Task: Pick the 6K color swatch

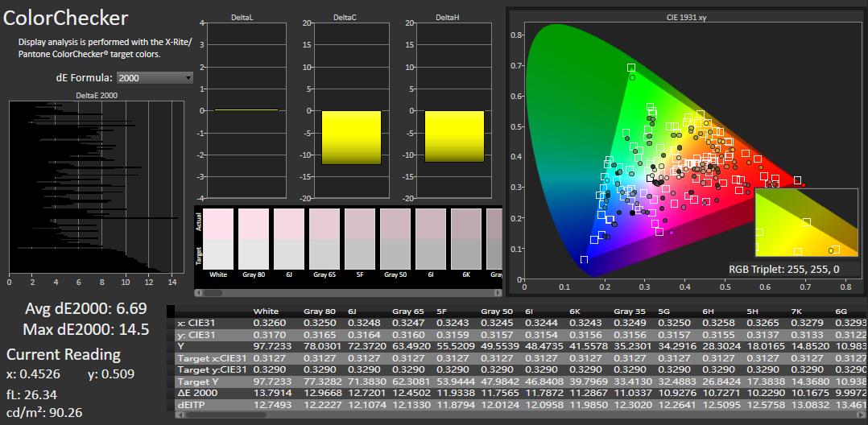Action: point(466,238)
